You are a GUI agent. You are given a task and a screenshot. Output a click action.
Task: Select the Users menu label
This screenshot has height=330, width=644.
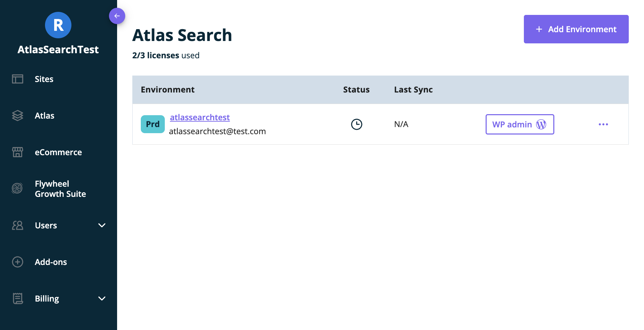click(x=46, y=225)
